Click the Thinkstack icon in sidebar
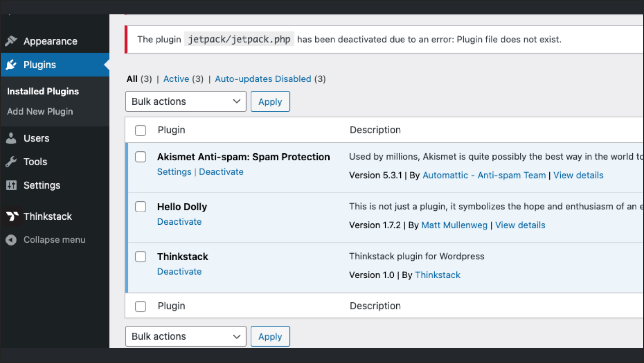Screen dimensions: 644x363 coord(12,216)
